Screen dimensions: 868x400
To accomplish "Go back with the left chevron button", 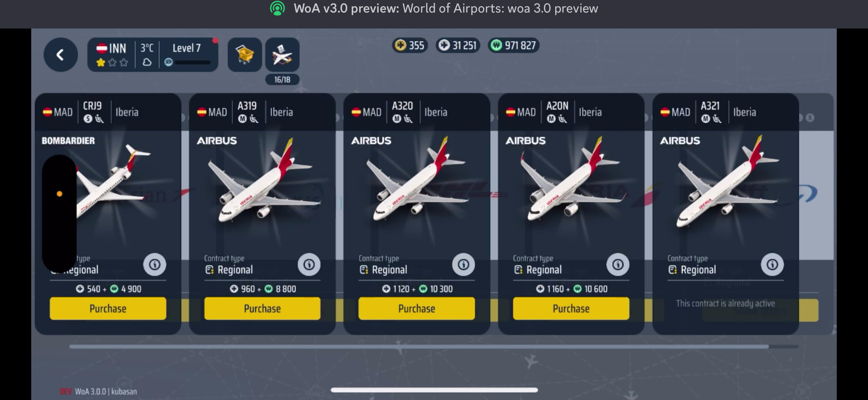I will pos(60,55).
